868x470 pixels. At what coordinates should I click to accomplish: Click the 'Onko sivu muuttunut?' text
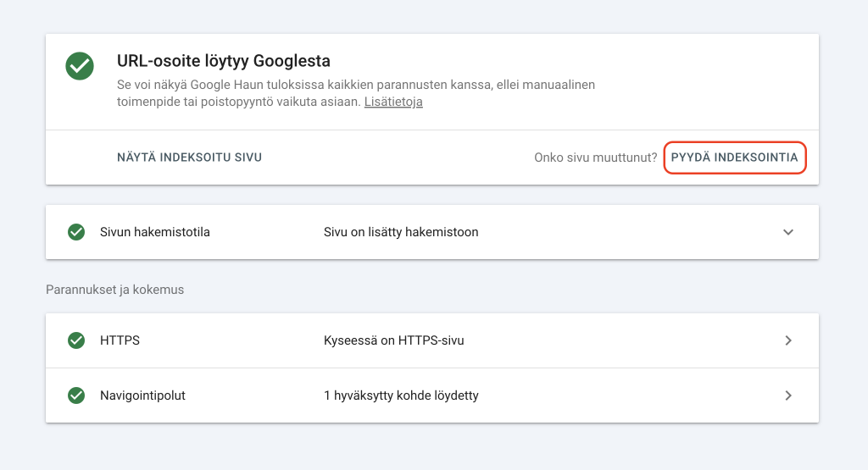[x=595, y=158]
